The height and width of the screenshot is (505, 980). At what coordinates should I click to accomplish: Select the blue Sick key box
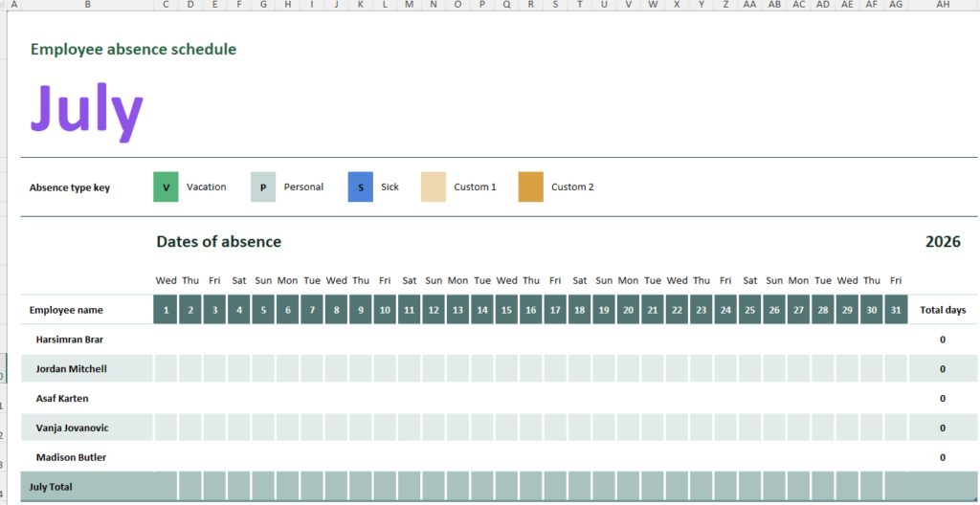tap(361, 187)
